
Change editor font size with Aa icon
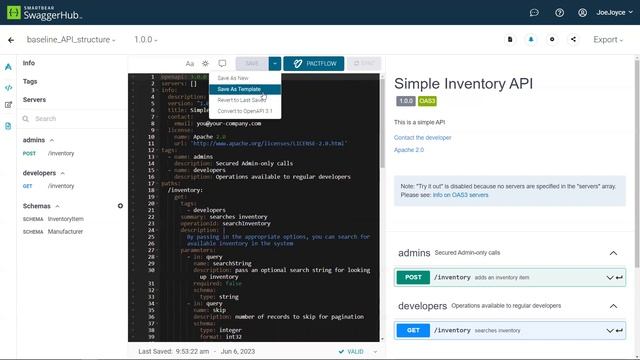pyautogui.click(x=189, y=64)
